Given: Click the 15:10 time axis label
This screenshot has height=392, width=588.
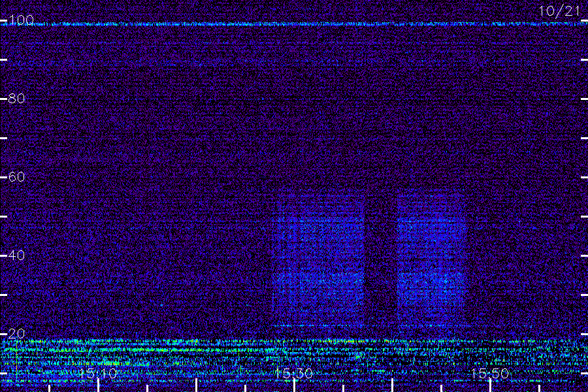Looking at the screenshot, I should tap(98, 373).
